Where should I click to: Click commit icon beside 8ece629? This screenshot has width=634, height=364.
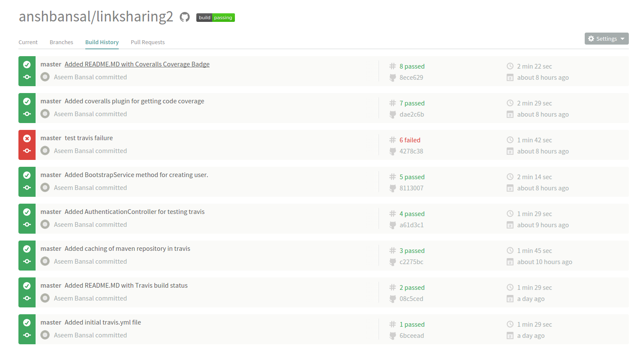coord(392,78)
